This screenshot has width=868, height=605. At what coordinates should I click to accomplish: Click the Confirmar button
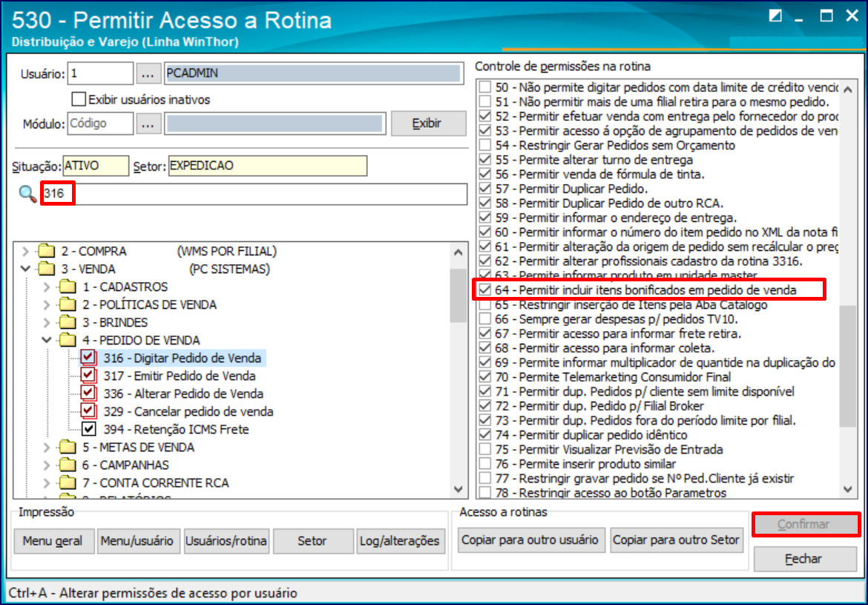pos(804,524)
